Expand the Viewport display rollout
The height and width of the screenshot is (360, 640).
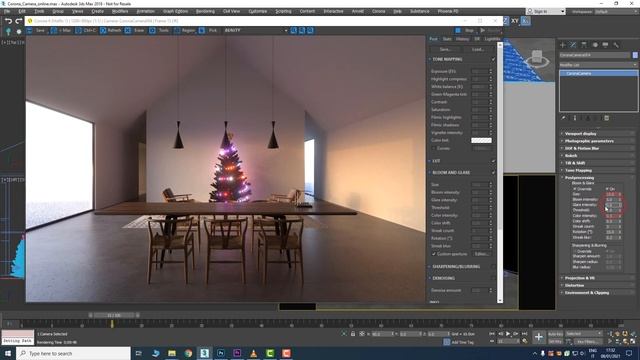coord(598,133)
